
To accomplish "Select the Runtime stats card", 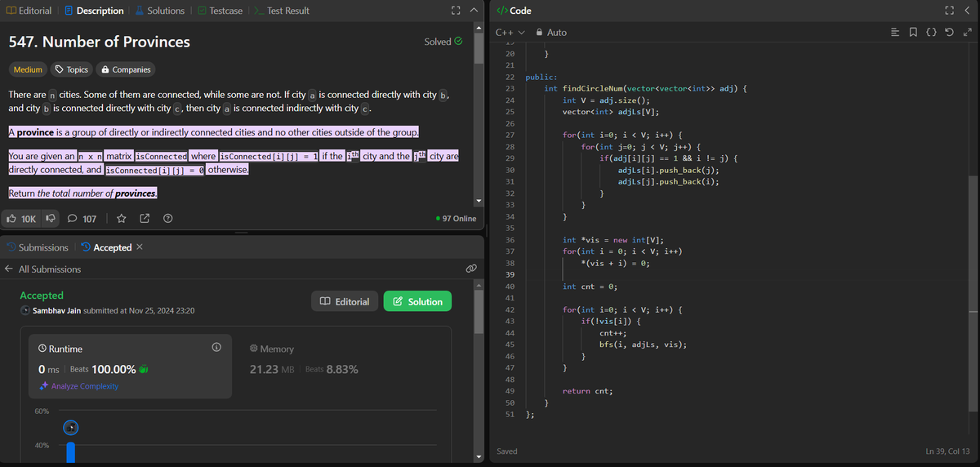I will point(131,366).
